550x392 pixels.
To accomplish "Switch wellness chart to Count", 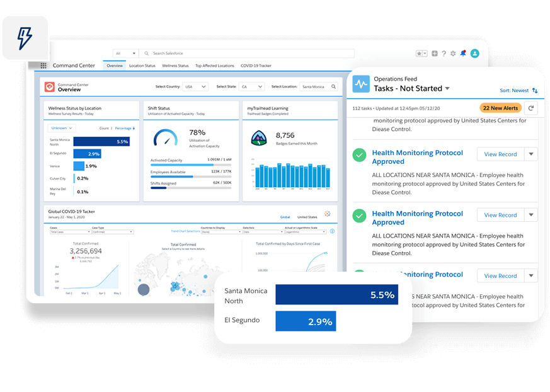I will 104,129.
